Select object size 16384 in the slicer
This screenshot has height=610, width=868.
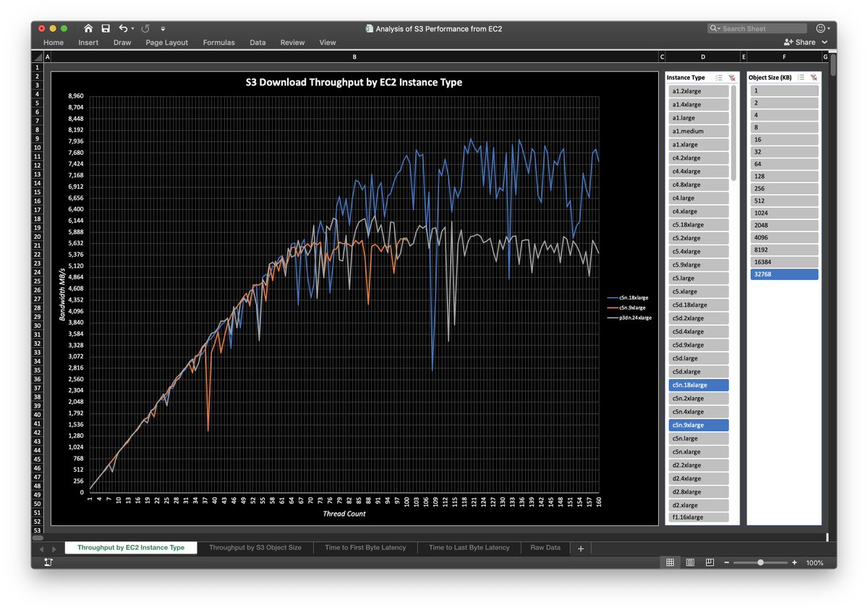(784, 262)
